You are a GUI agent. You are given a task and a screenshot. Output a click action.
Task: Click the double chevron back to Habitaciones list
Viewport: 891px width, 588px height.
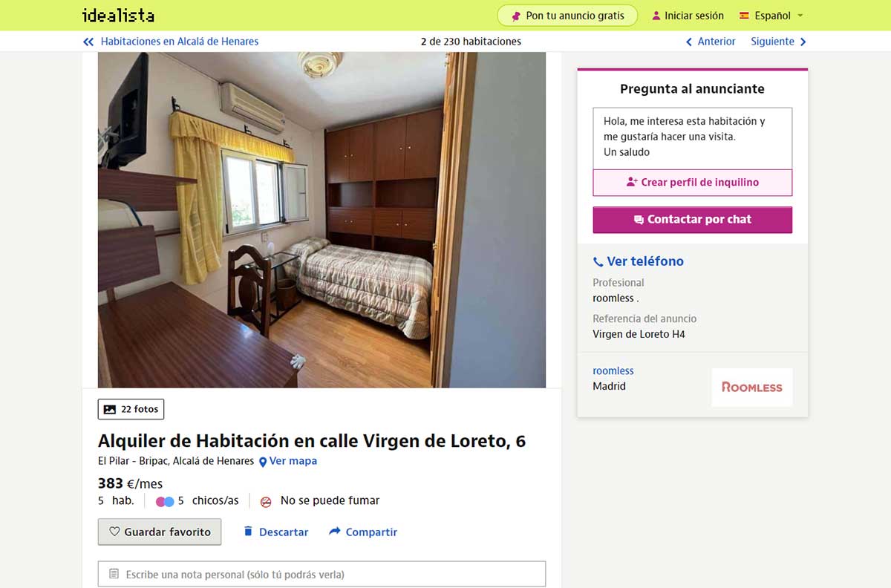point(88,42)
